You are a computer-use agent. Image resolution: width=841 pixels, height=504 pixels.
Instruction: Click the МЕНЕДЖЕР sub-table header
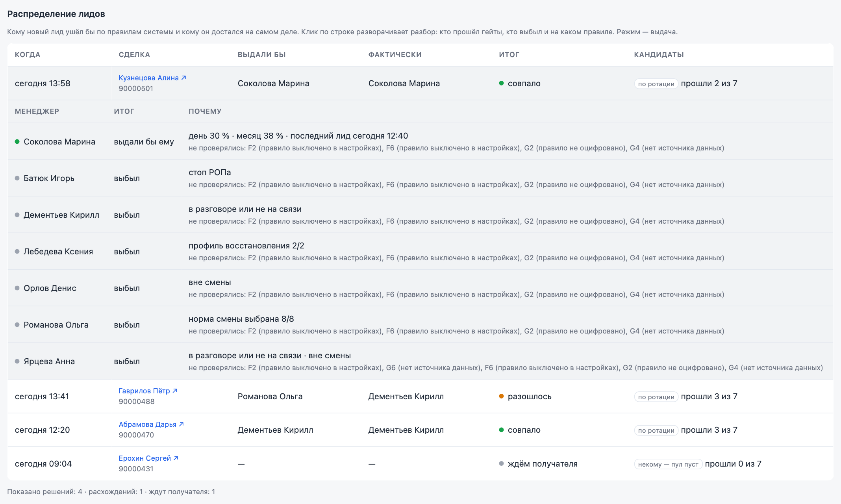tap(37, 111)
